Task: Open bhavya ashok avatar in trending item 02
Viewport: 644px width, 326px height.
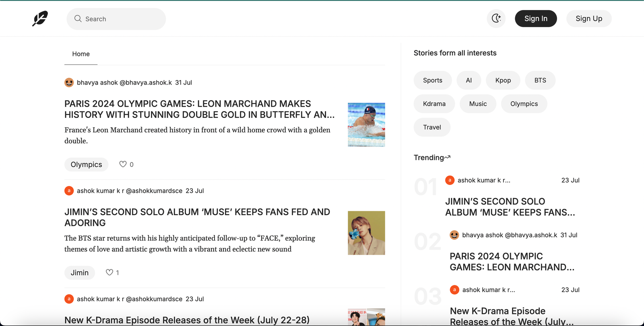Action: (454, 235)
